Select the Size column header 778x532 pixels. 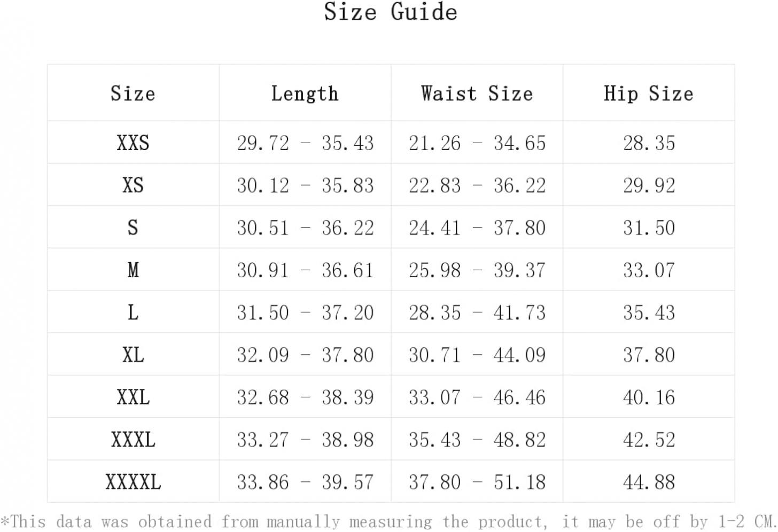(x=133, y=93)
